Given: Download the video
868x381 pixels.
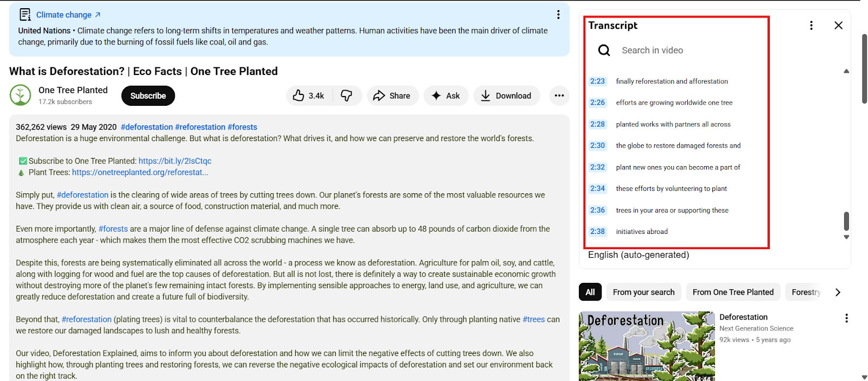Looking at the screenshot, I should [x=506, y=96].
